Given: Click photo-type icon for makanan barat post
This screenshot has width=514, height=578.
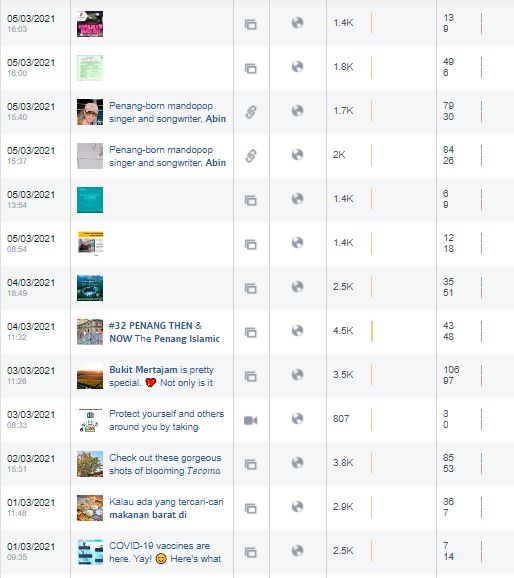Looking at the screenshot, I should click(251, 508).
